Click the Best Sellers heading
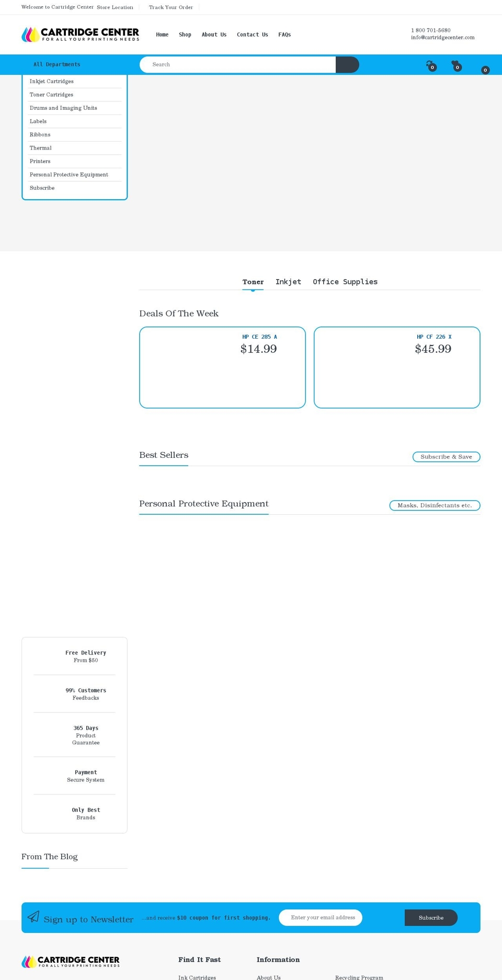 coord(164,455)
